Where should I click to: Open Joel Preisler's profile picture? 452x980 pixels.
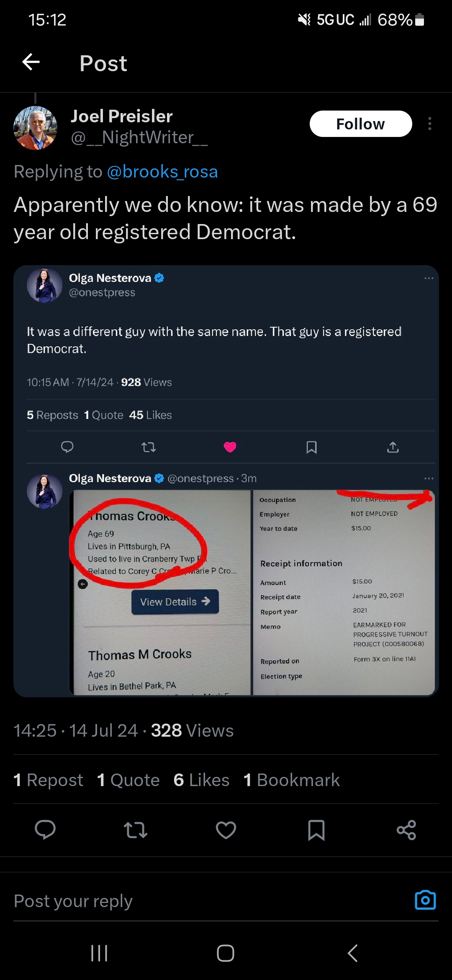coord(36,128)
